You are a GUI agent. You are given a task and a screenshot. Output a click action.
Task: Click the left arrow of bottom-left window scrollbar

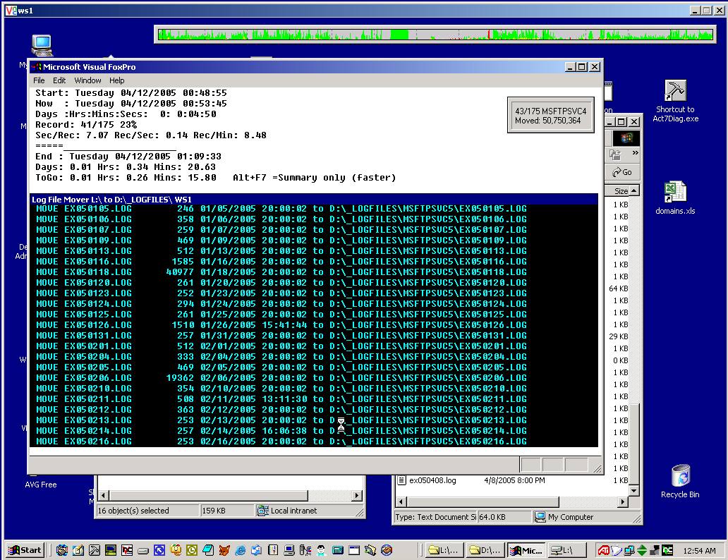(x=104, y=495)
